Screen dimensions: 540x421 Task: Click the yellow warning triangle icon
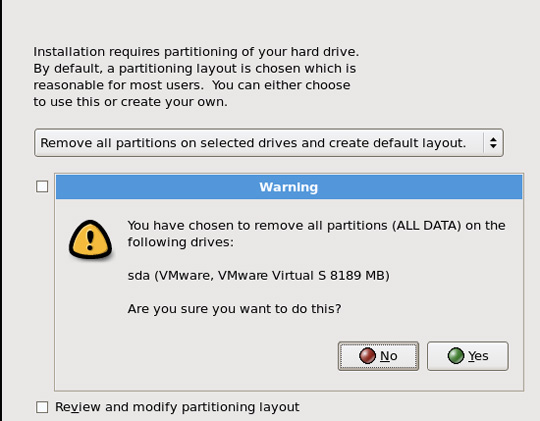pos(90,239)
